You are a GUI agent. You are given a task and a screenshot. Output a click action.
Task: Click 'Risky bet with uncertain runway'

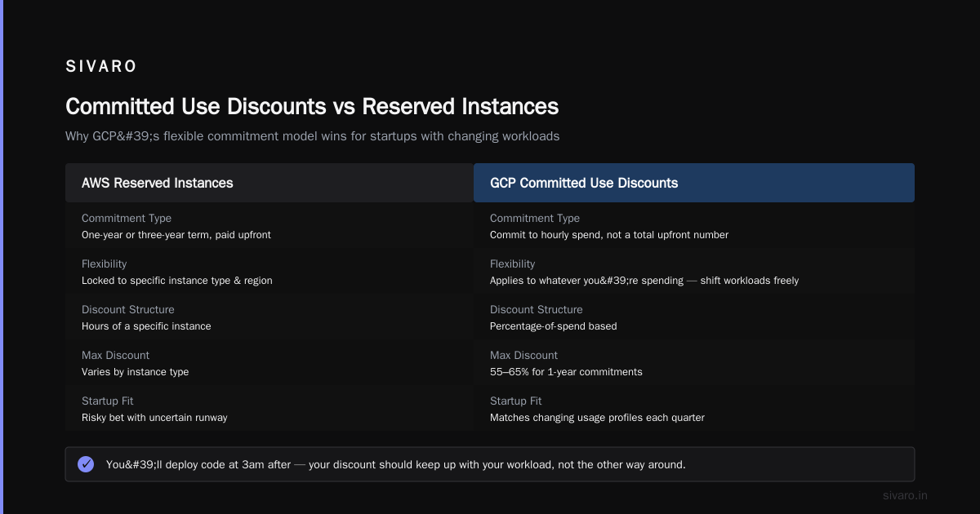(154, 418)
